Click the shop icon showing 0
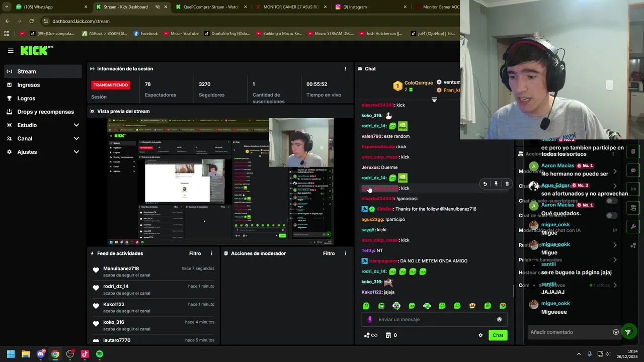The image size is (644, 362). pyautogui.click(x=391, y=335)
